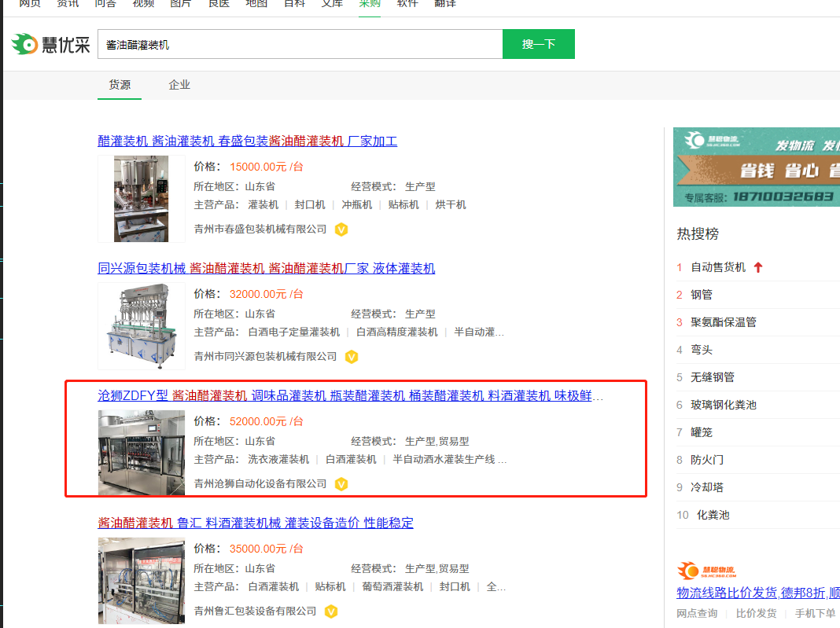Switch to the 货源 tab

(120, 85)
